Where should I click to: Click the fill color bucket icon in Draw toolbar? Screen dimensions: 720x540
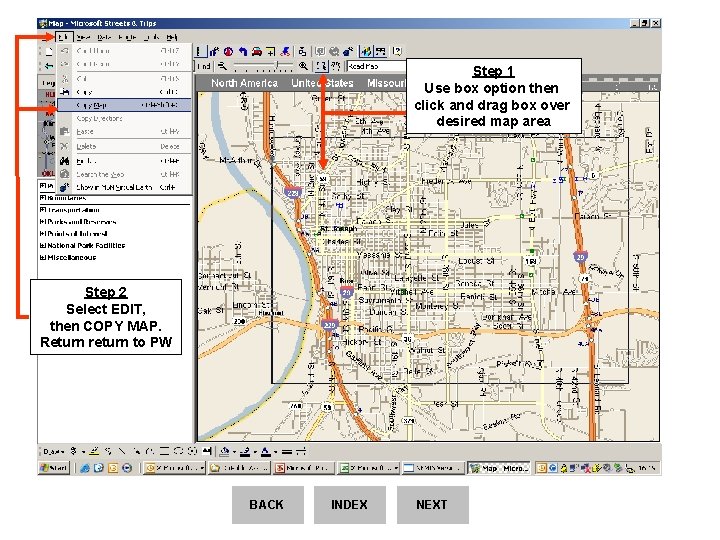click(x=225, y=452)
